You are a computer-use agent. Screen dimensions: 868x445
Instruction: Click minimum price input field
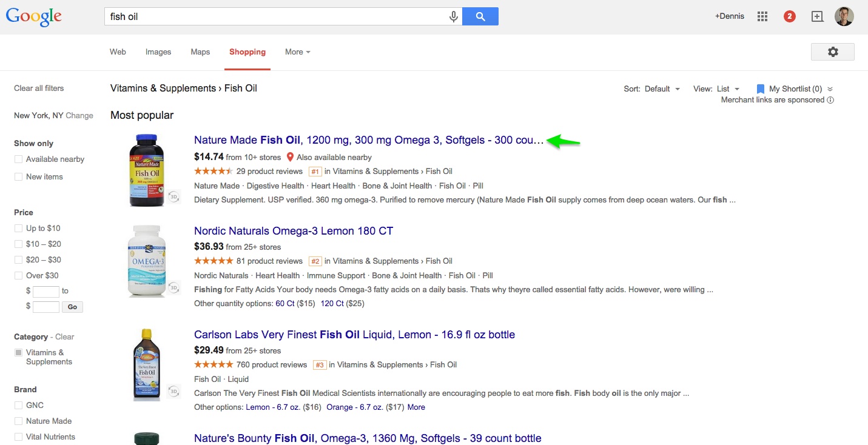pos(46,292)
